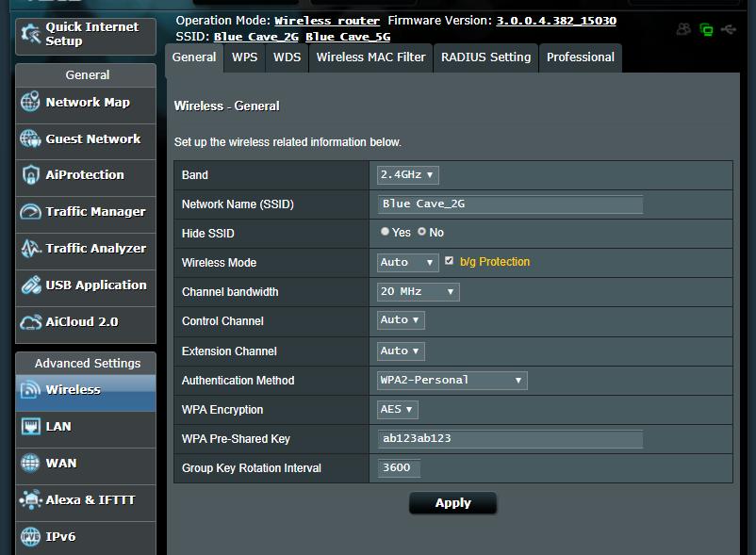
Task: Click the AiCloud 2.0 cloud icon
Action: [31, 322]
